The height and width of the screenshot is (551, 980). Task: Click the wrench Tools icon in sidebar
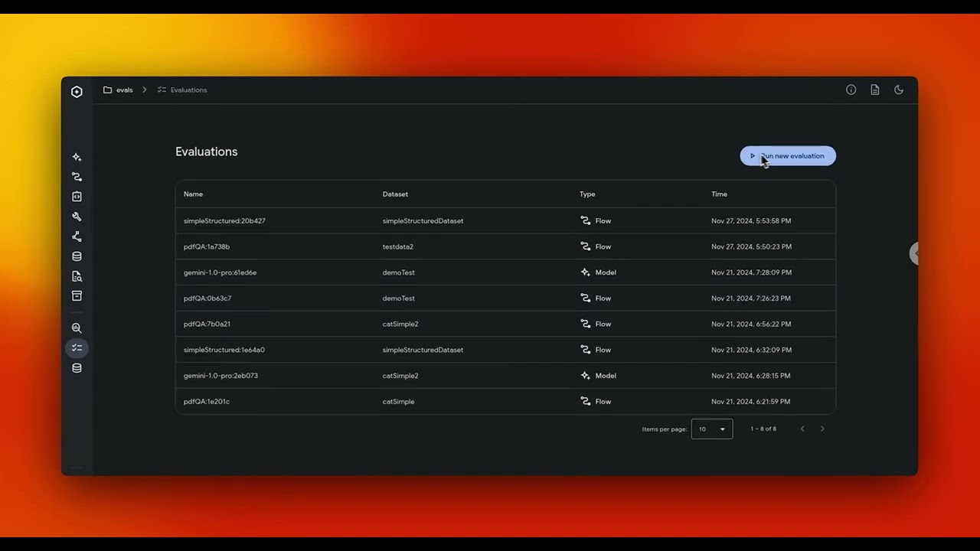click(x=77, y=217)
